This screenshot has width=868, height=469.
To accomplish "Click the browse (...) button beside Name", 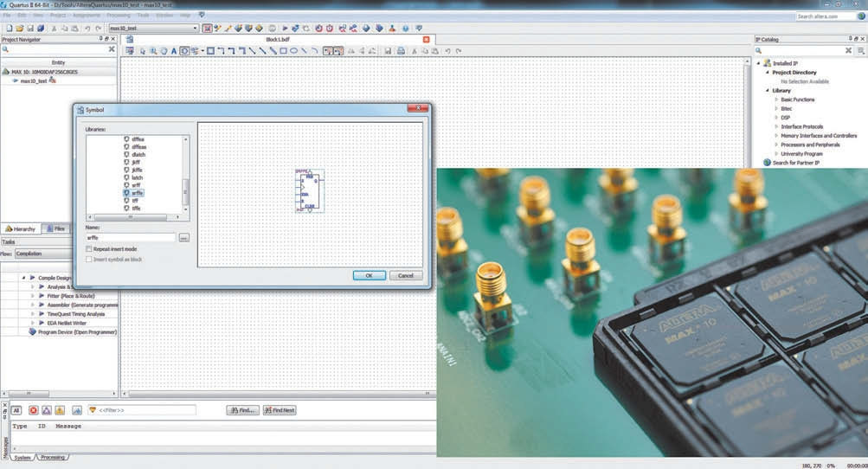I will coord(183,238).
